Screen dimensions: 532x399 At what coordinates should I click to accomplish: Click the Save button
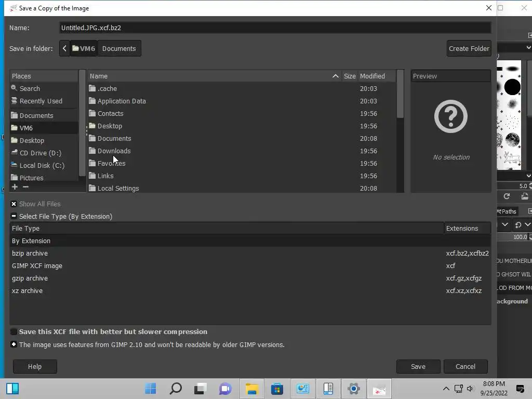click(418, 366)
